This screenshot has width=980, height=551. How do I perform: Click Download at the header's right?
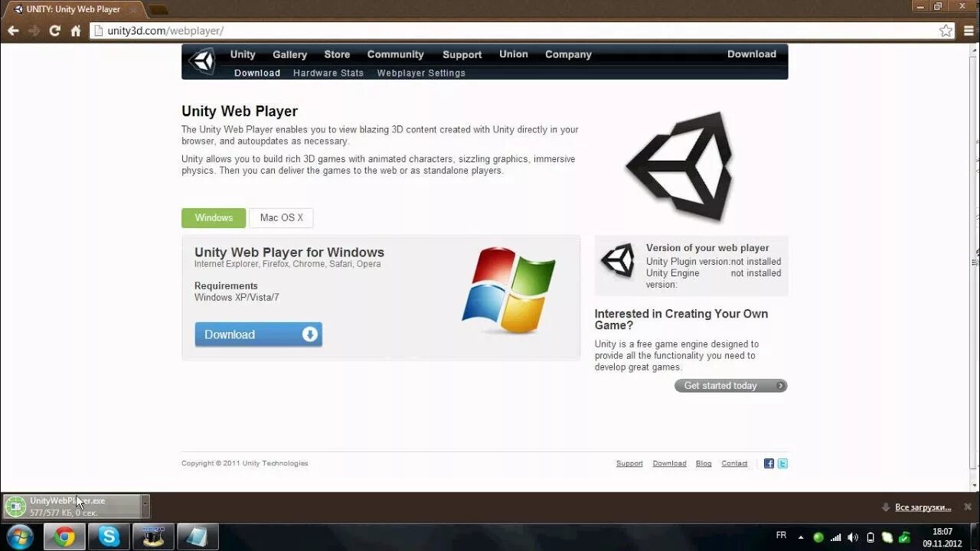coord(752,54)
